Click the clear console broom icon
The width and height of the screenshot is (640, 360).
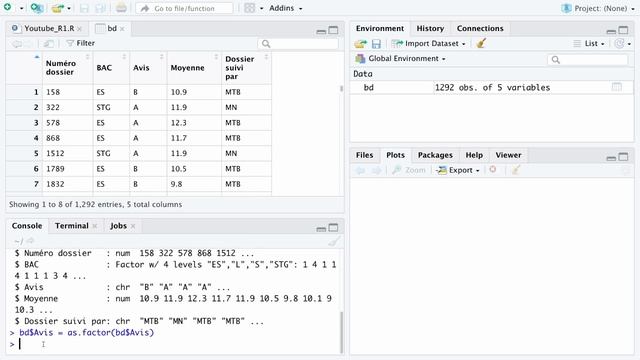pyautogui.click(x=334, y=241)
